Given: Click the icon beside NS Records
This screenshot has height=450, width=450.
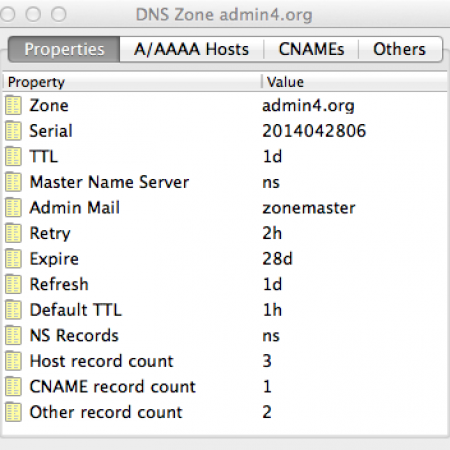Looking at the screenshot, I should pyautogui.click(x=13, y=335).
